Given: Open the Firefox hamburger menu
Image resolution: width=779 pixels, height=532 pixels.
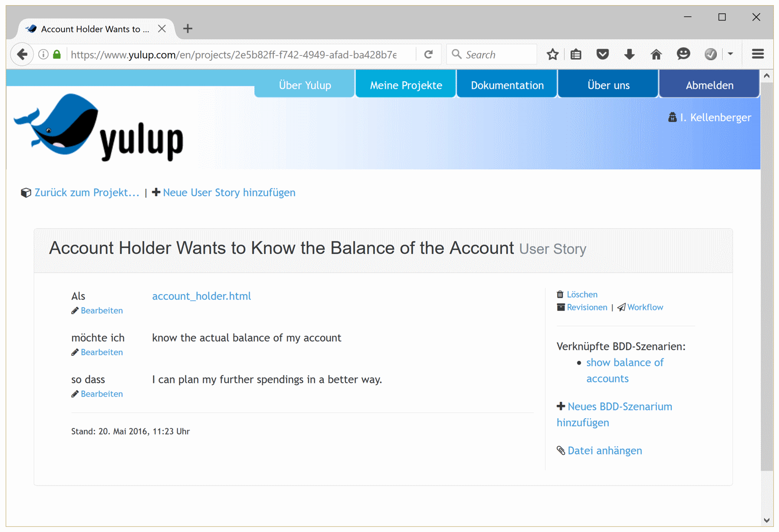Looking at the screenshot, I should coord(758,54).
